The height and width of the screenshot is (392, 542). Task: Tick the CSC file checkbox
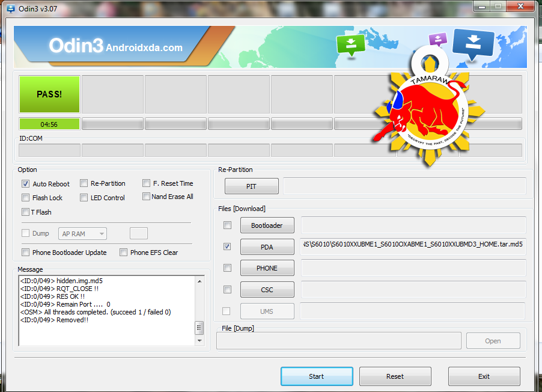click(228, 290)
